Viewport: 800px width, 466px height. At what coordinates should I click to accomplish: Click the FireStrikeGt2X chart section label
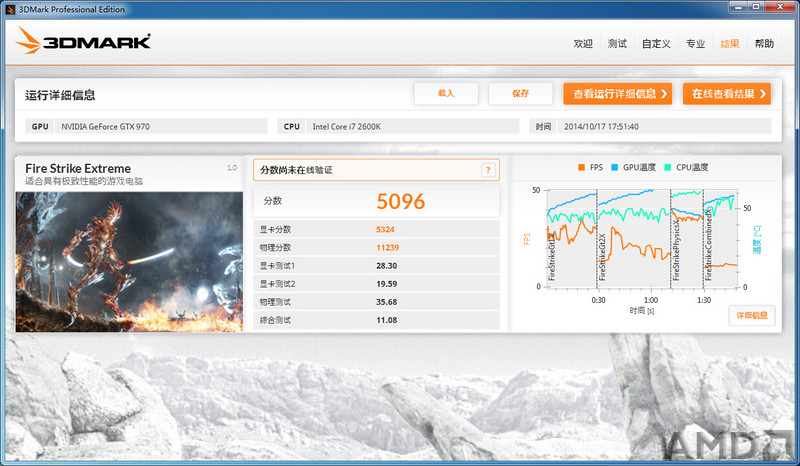click(602, 257)
